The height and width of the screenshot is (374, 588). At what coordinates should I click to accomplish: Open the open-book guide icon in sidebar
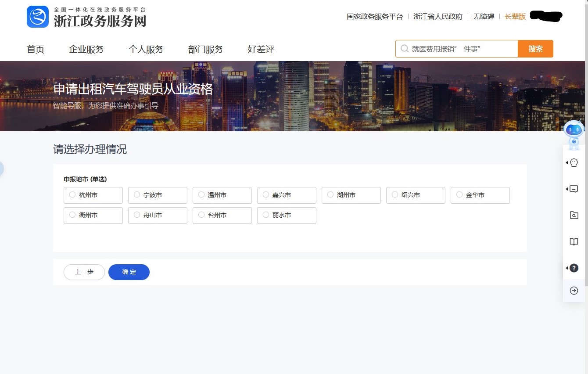point(574,242)
